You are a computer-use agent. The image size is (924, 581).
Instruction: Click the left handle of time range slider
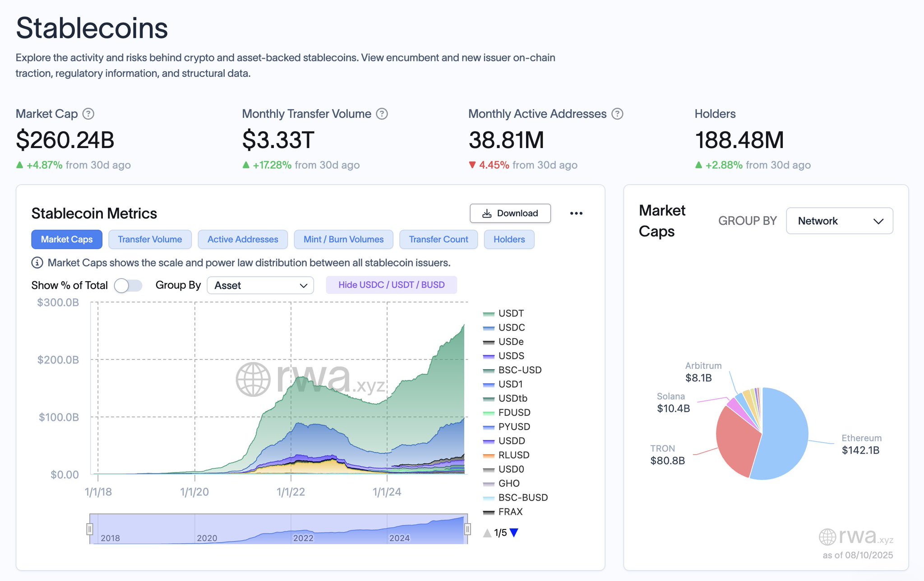coord(90,529)
